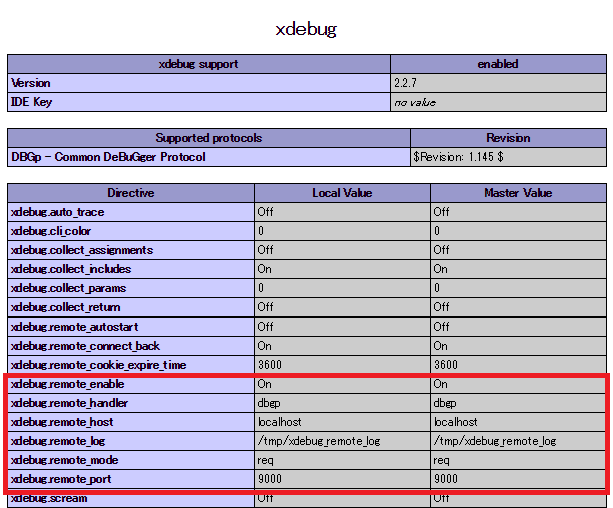Click Master Value dbgp of remote_handler

[x=518, y=403]
